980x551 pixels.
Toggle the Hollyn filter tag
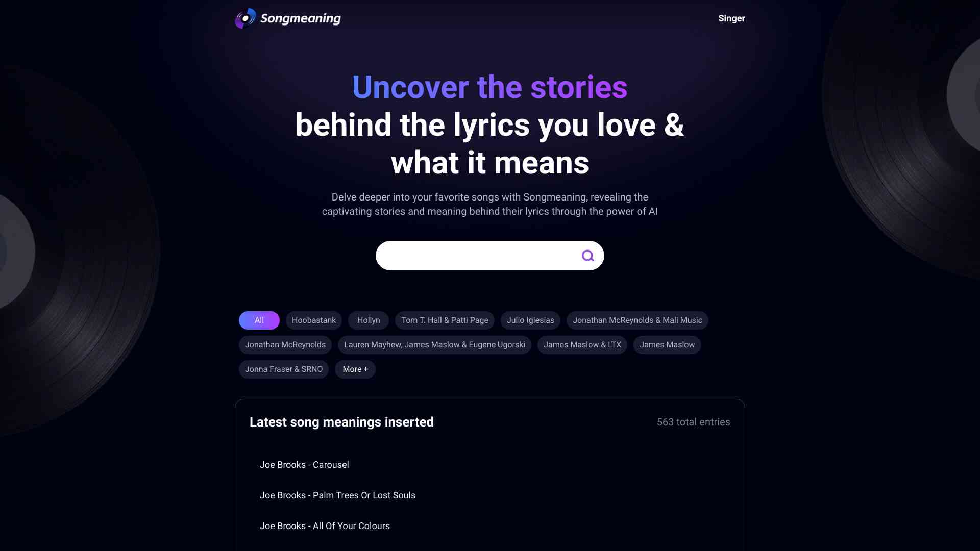[x=368, y=320]
